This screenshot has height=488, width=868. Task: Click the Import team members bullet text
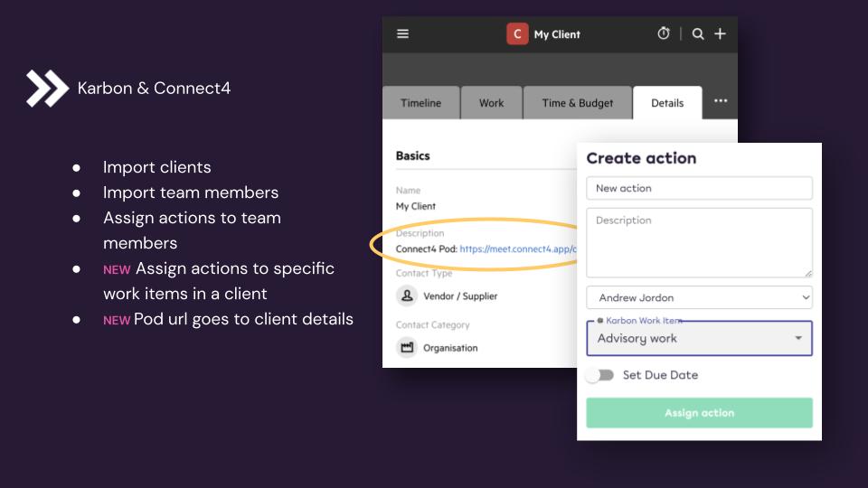pyautogui.click(x=191, y=192)
